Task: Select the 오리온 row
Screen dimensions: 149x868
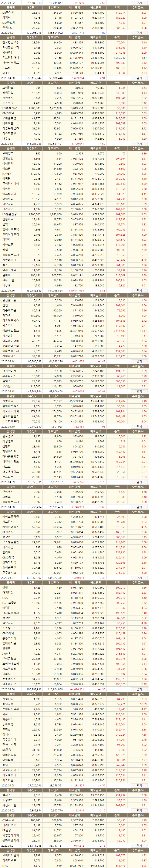Action: coord(74,386)
